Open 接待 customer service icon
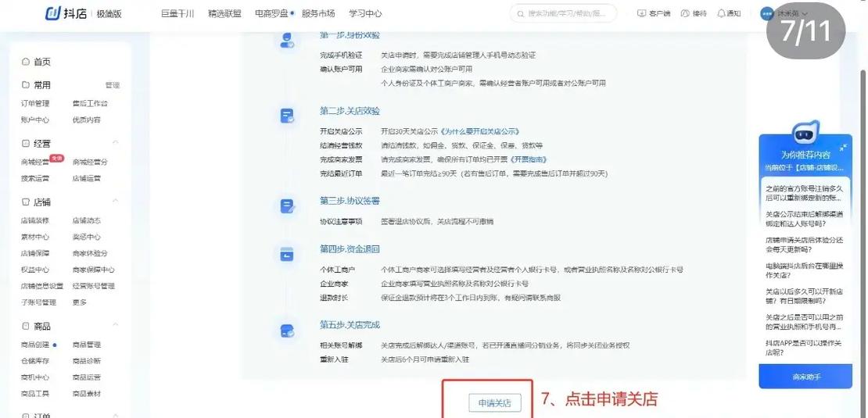The image size is (868, 418). point(685,13)
